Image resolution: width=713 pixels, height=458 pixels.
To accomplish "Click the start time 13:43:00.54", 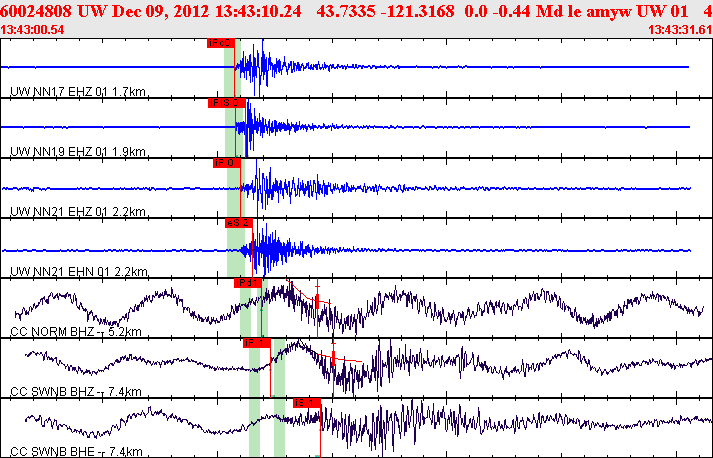I will tap(32, 30).
